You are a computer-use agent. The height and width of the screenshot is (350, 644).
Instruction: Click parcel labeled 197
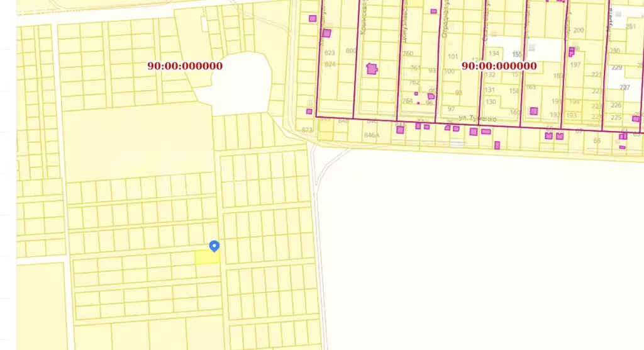575,65
